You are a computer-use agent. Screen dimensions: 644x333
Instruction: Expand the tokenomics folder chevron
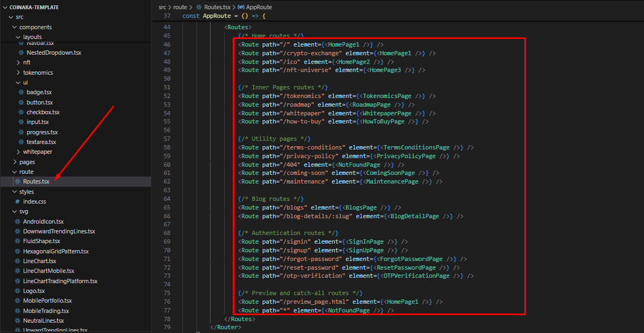(18, 73)
